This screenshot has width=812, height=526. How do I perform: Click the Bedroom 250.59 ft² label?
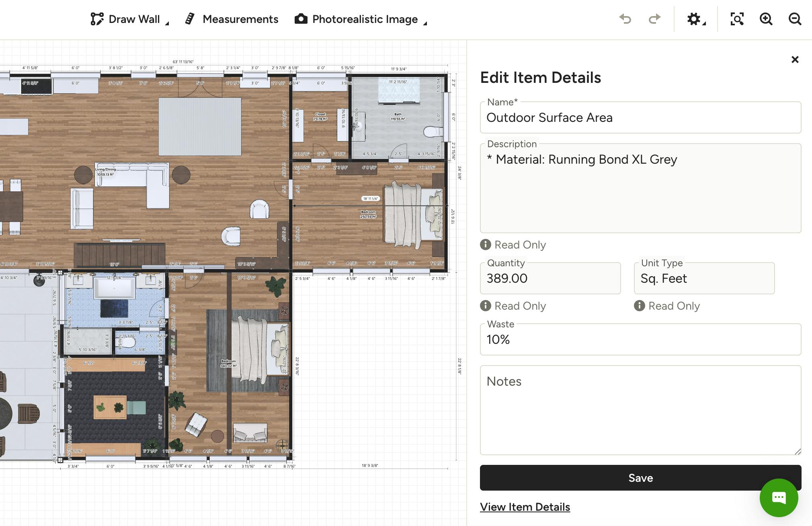pyautogui.click(x=368, y=214)
